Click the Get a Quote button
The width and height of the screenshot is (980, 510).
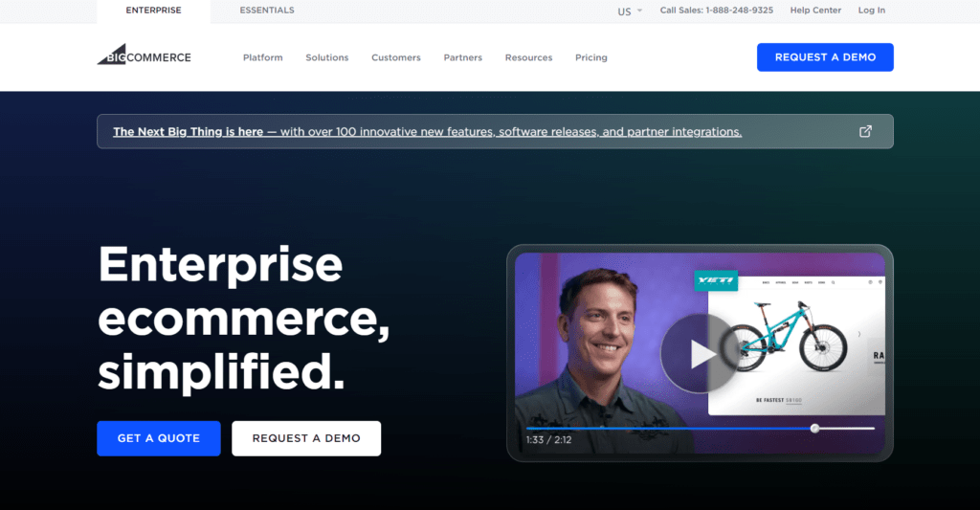pyautogui.click(x=159, y=438)
